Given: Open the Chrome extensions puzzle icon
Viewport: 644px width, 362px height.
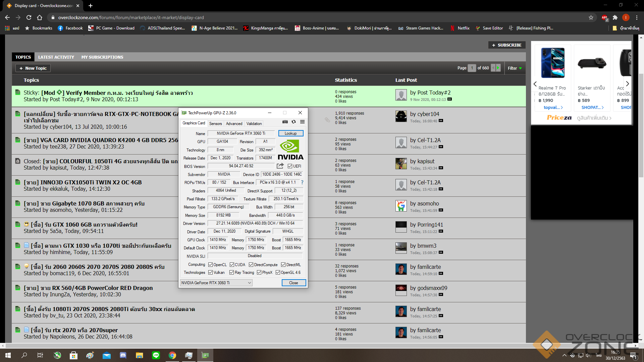Looking at the screenshot, I should pyautogui.click(x=615, y=17).
